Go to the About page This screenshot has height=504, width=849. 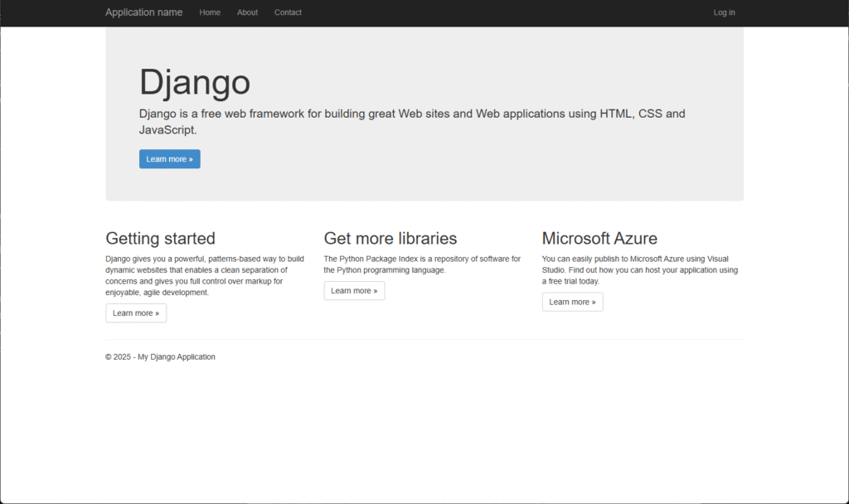(247, 12)
